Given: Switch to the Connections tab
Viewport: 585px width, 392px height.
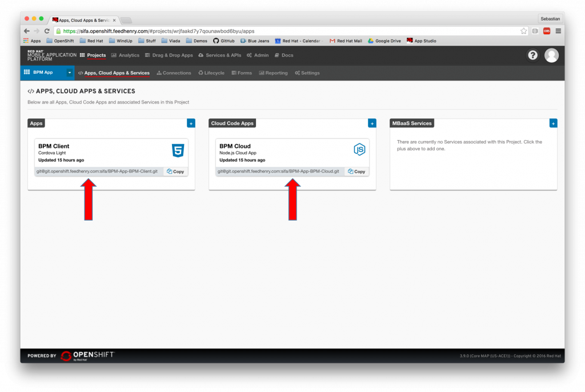Looking at the screenshot, I should click(174, 73).
